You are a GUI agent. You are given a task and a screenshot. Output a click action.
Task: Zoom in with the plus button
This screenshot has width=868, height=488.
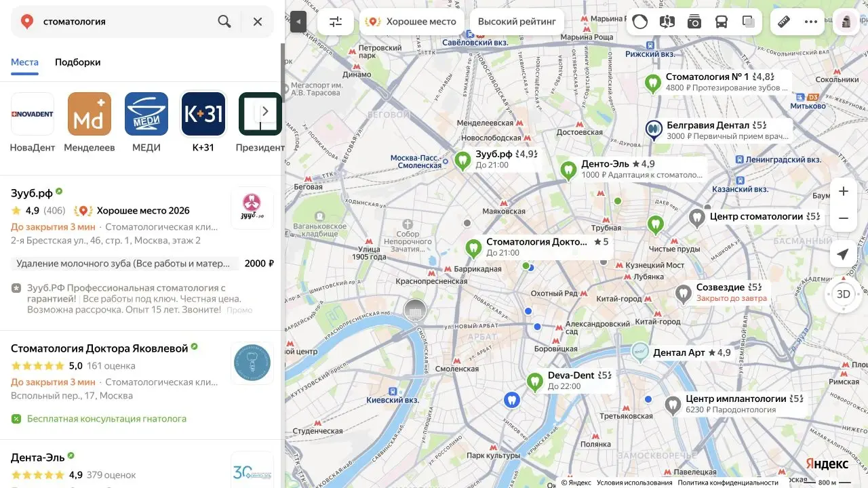click(x=844, y=191)
